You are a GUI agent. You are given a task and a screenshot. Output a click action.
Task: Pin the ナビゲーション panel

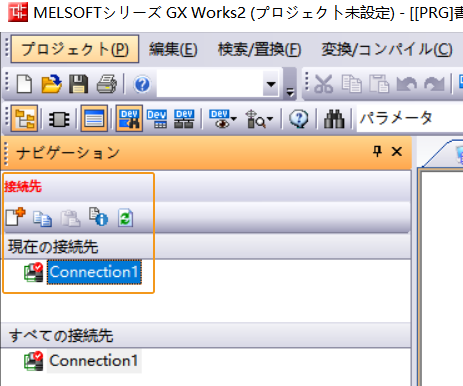377,152
